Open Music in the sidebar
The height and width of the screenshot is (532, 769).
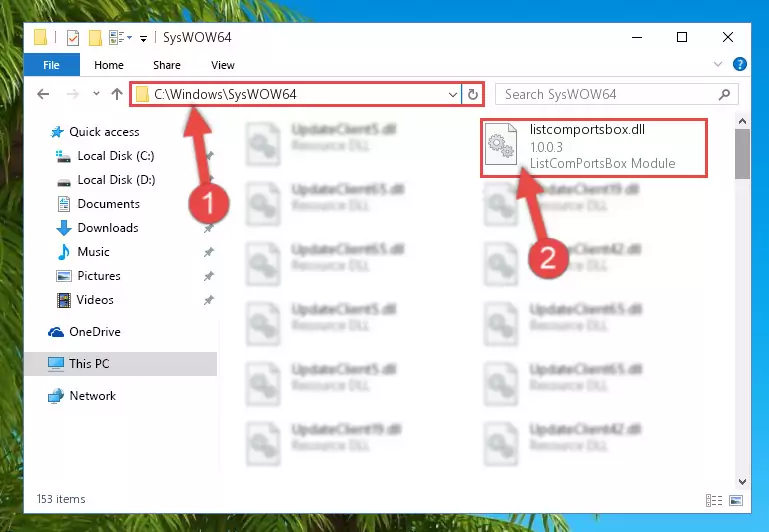(x=93, y=252)
